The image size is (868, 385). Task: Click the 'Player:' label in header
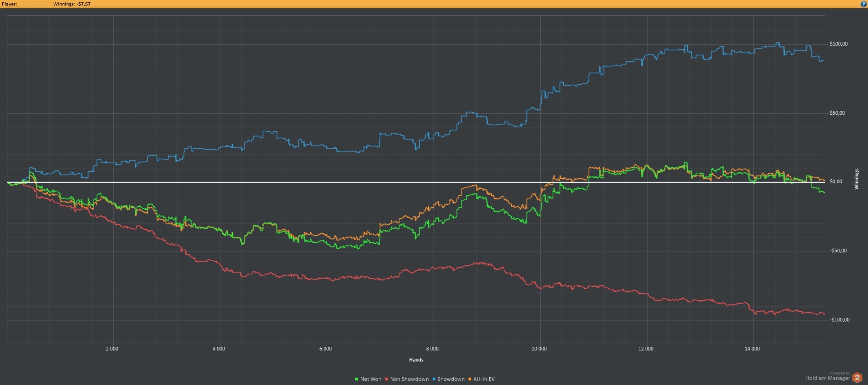point(9,4)
